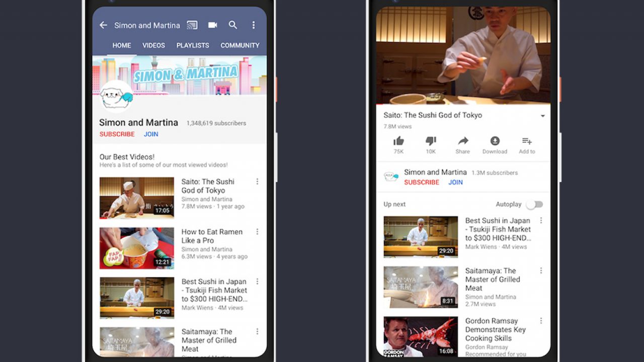This screenshot has height=362, width=644.
Task: Tap JOIN under the playing video
Action: point(455,183)
